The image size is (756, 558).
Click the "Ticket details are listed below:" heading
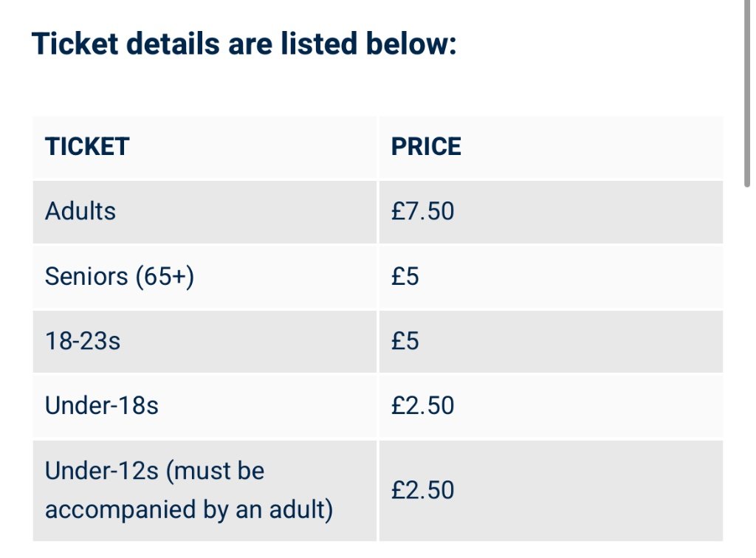[244, 44]
